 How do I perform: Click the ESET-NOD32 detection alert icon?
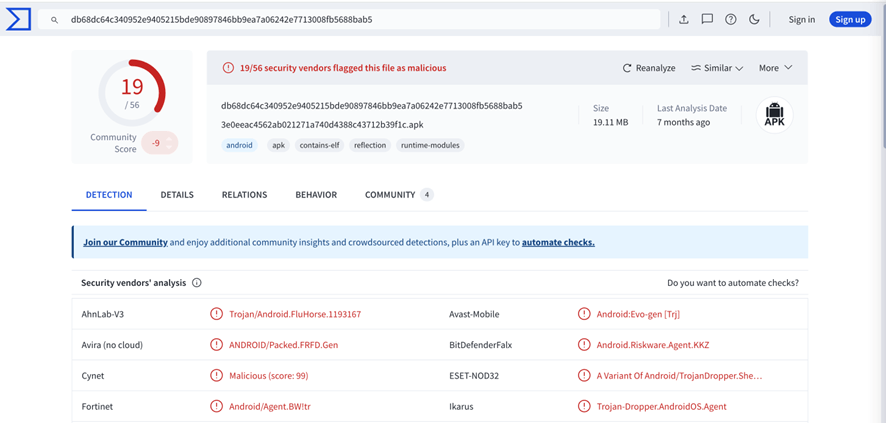pyautogui.click(x=584, y=376)
